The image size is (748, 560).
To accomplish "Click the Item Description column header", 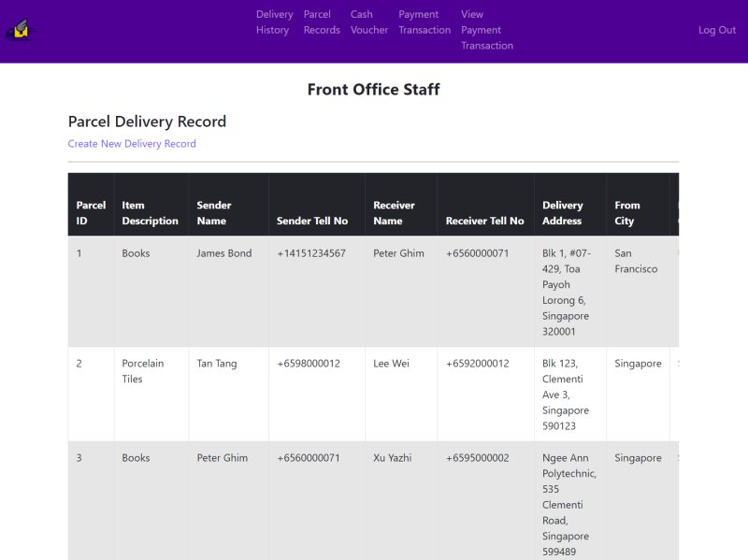I will pos(150,213).
